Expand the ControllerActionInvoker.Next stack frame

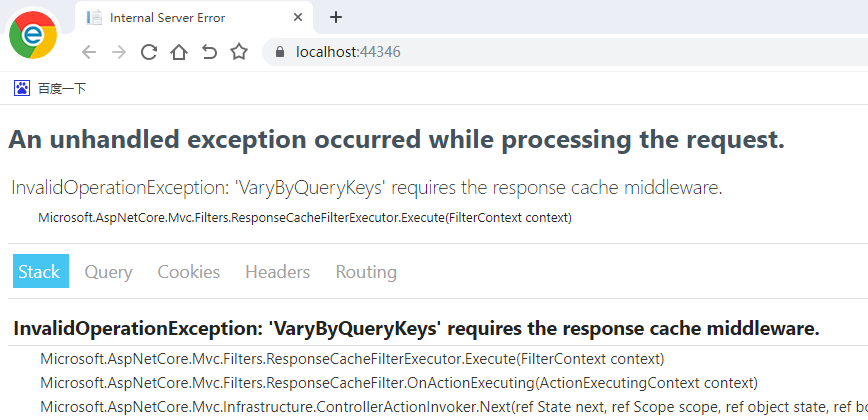pos(454,407)
